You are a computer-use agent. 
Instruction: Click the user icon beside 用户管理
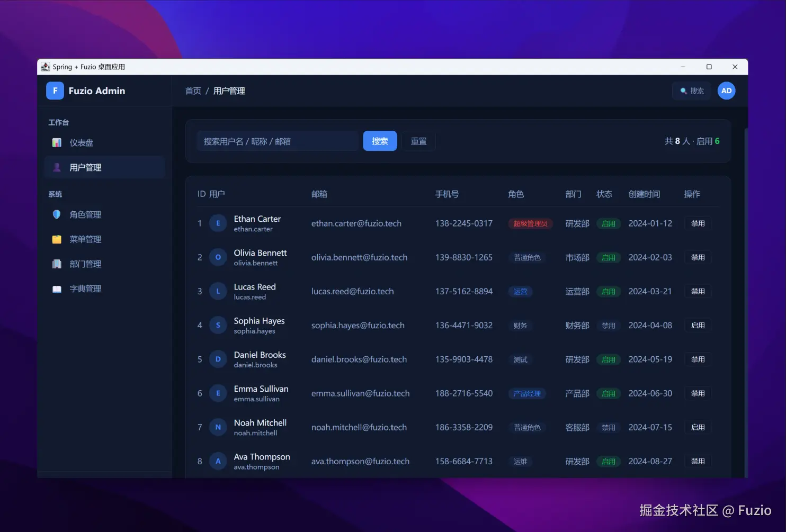point(57,167)
